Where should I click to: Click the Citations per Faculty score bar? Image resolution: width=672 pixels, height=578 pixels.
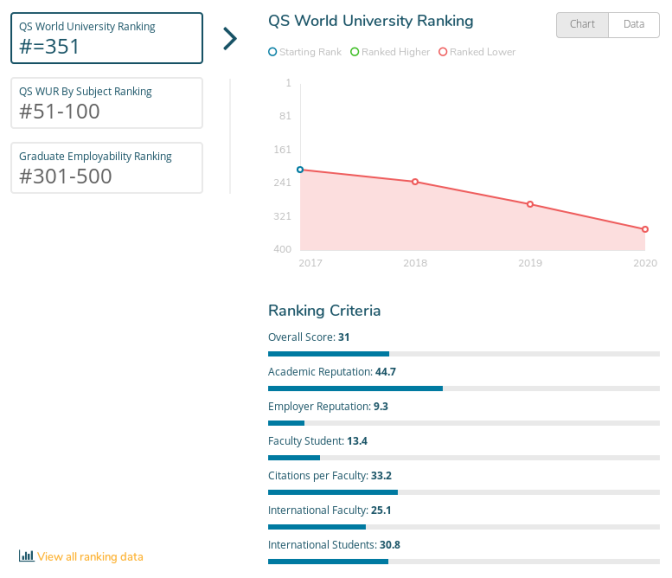coord(464,492)
